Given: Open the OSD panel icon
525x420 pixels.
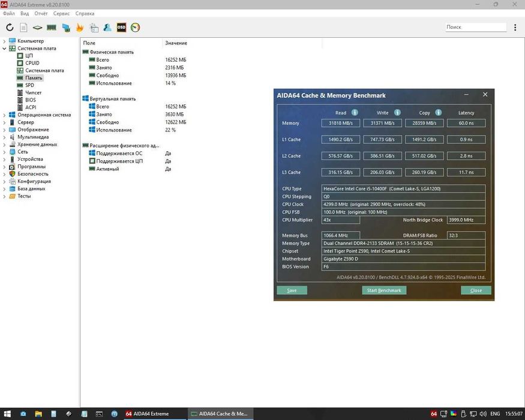Looking at the screenshot, I should (121, 28).
